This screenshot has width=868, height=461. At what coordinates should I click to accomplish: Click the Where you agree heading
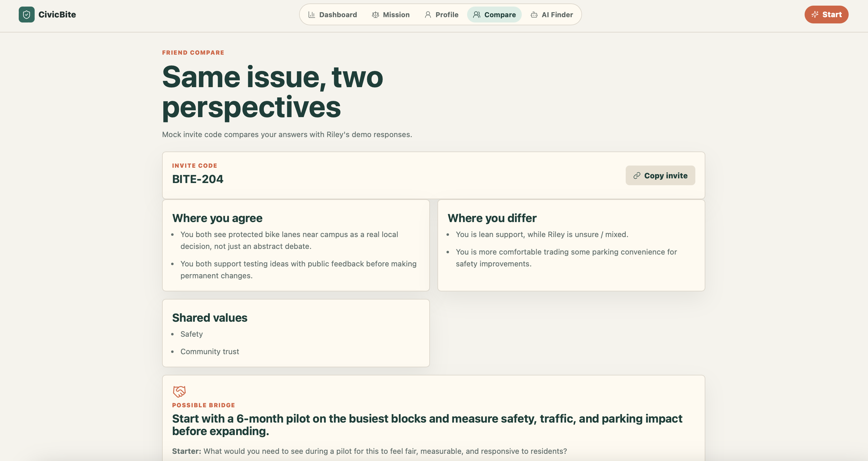point(217,218)
